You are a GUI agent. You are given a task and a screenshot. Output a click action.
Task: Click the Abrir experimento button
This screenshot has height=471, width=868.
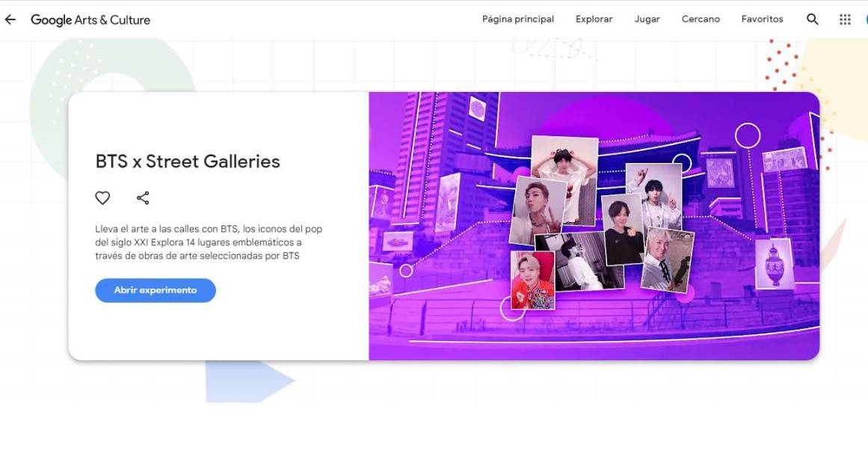click(156, 290)
